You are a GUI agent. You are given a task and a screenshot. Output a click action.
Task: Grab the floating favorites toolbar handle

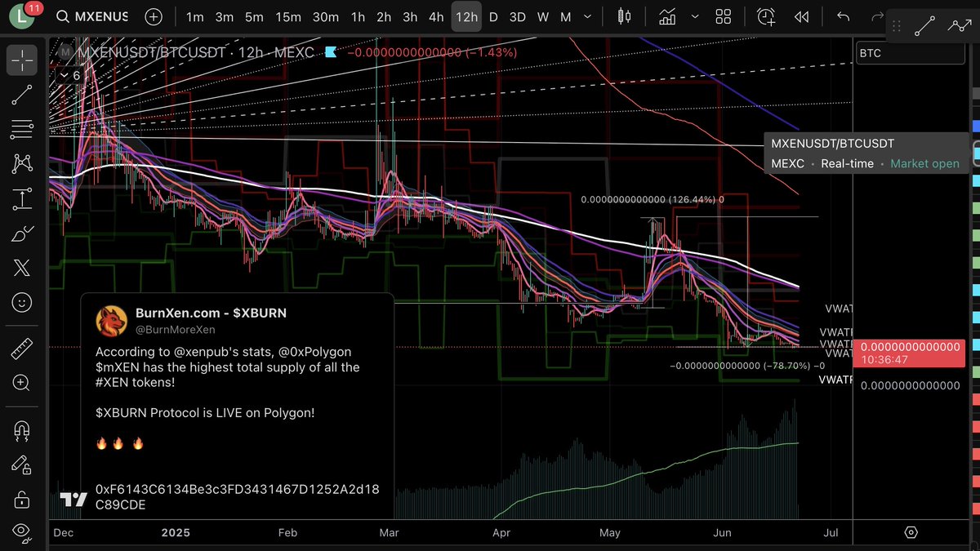pos(897,26)
